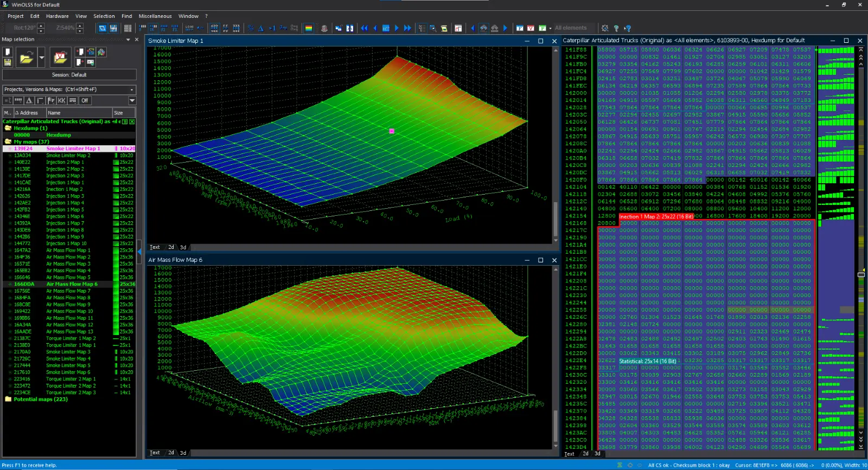Click the percent difference toolbar icon
This screenshot has width=868, height=470.
pos(250,28)
